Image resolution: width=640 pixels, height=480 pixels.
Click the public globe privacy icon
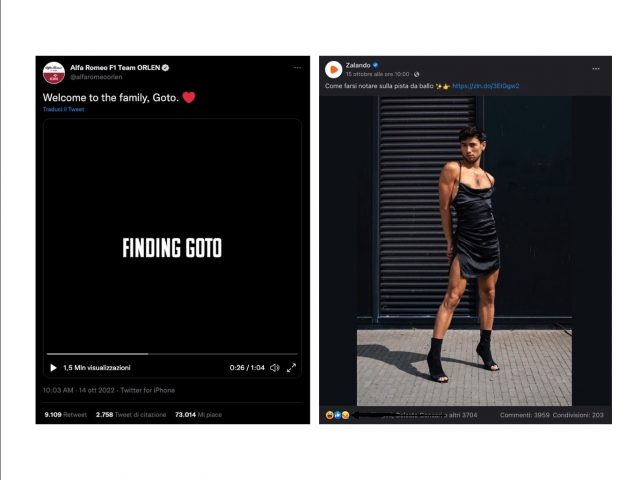416,74
